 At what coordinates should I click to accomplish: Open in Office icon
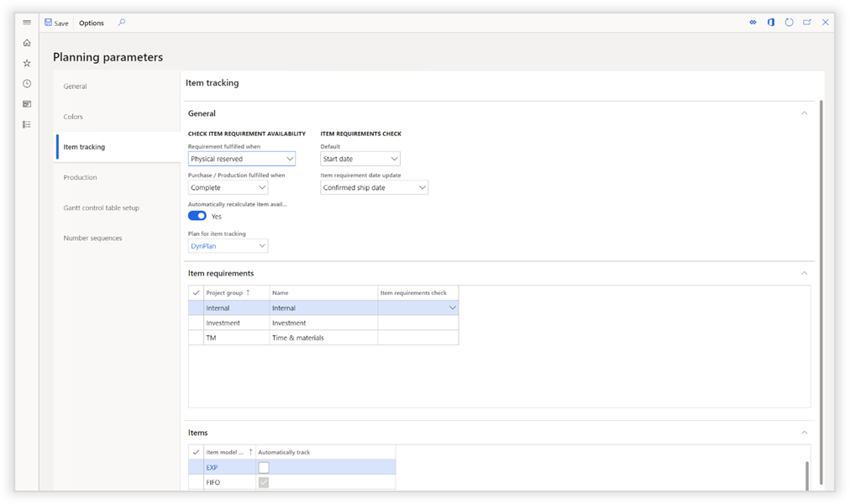771,22
